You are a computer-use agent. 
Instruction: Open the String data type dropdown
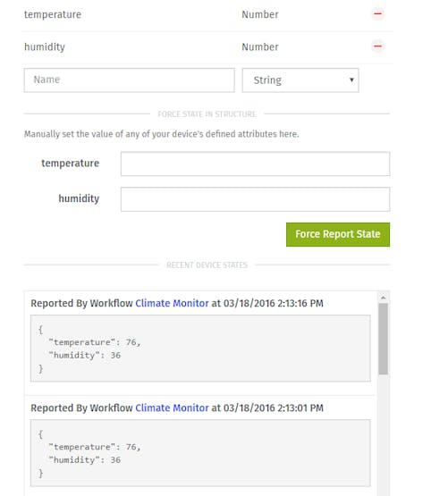tap(300, 80)
